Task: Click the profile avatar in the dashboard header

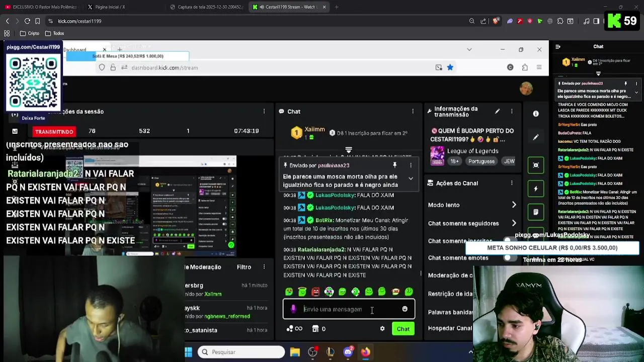Action: (526, 88)
